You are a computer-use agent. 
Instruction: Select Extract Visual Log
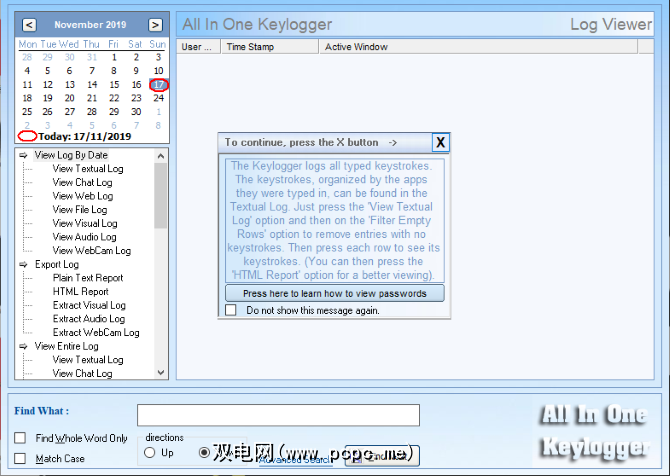click(x=89, y=305)
